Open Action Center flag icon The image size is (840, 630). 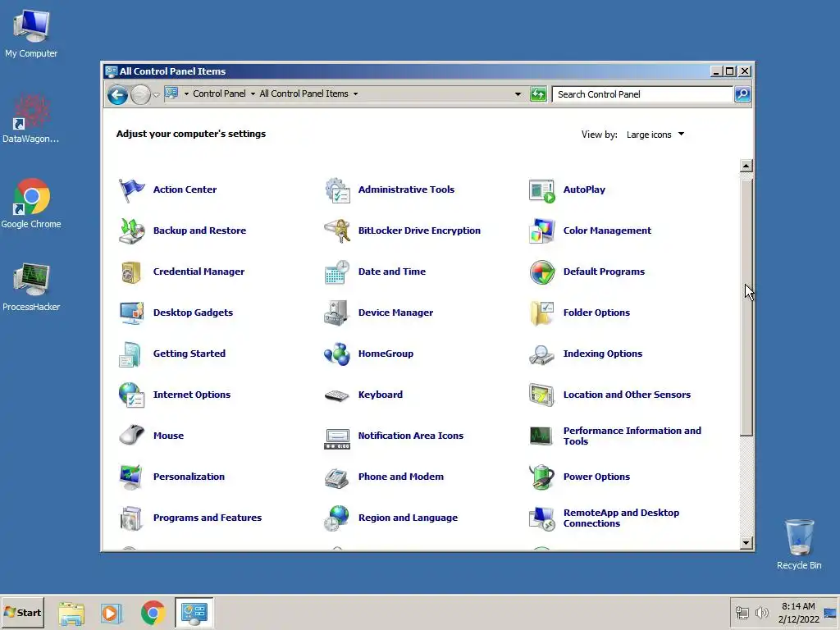[131, 189]
